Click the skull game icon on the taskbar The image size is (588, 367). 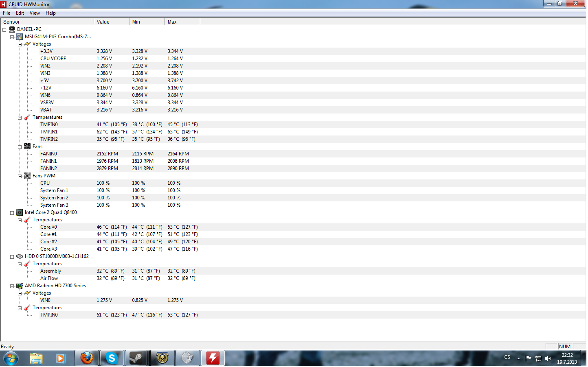coord(162,358)
